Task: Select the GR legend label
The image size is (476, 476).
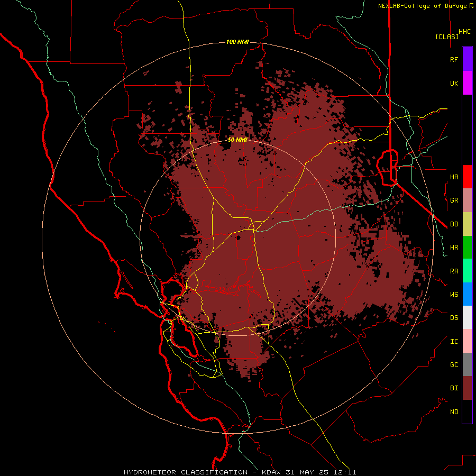Action: pos(454,200)
